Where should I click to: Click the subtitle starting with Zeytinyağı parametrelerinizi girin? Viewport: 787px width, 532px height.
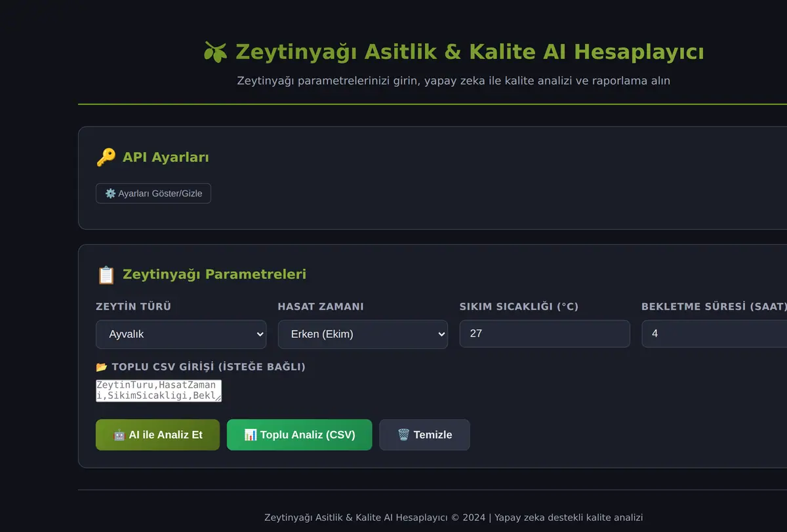453,81
